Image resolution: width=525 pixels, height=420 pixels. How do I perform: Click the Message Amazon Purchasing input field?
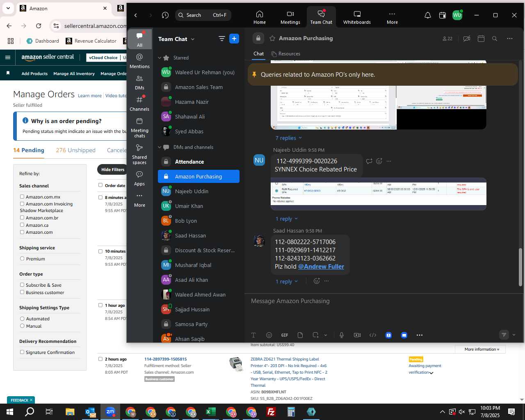pyautogui.click(x=384, y=301)
